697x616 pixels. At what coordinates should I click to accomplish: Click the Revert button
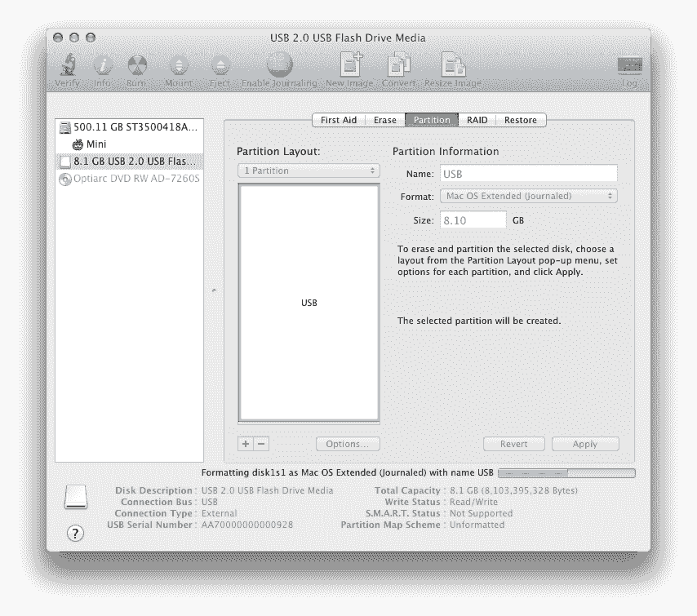[514, 444]
